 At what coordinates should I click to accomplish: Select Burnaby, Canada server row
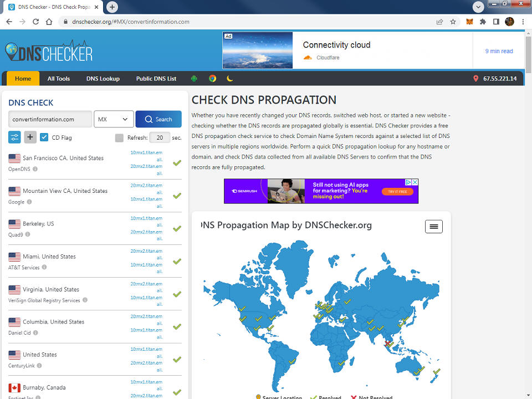tap(95, 388)
